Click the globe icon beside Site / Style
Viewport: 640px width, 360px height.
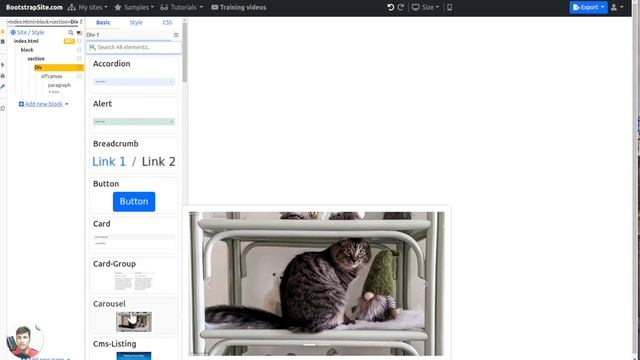[x=13, y=32]
